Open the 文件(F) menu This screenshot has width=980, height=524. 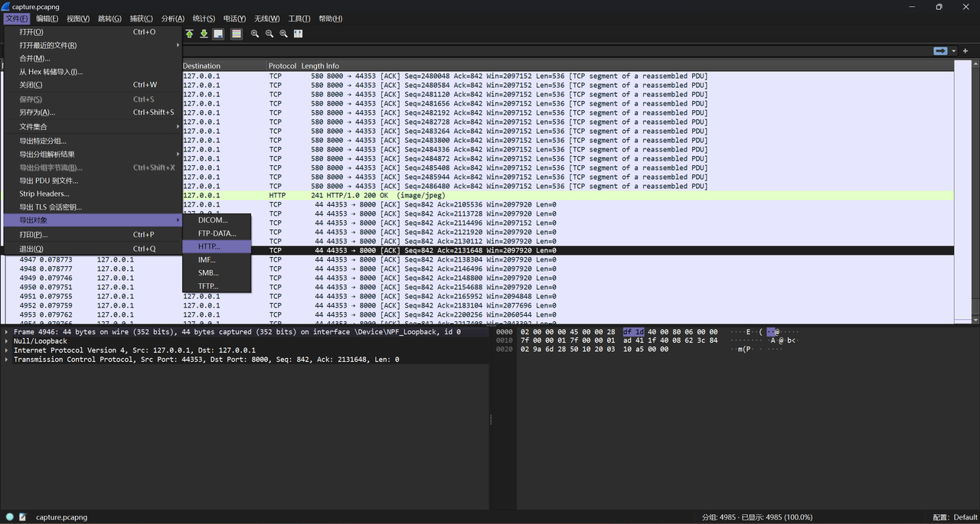pyautogui.click(x=17, y=18)
